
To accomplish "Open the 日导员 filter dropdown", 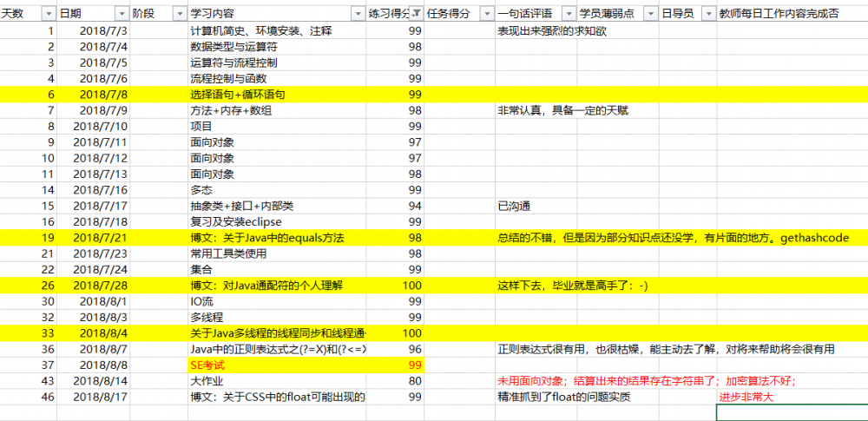I will 708,14.
